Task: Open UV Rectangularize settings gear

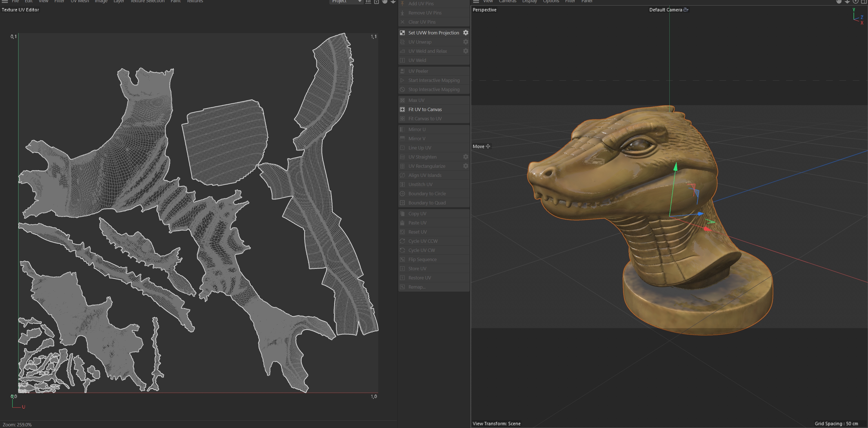Action: (465, 166)
